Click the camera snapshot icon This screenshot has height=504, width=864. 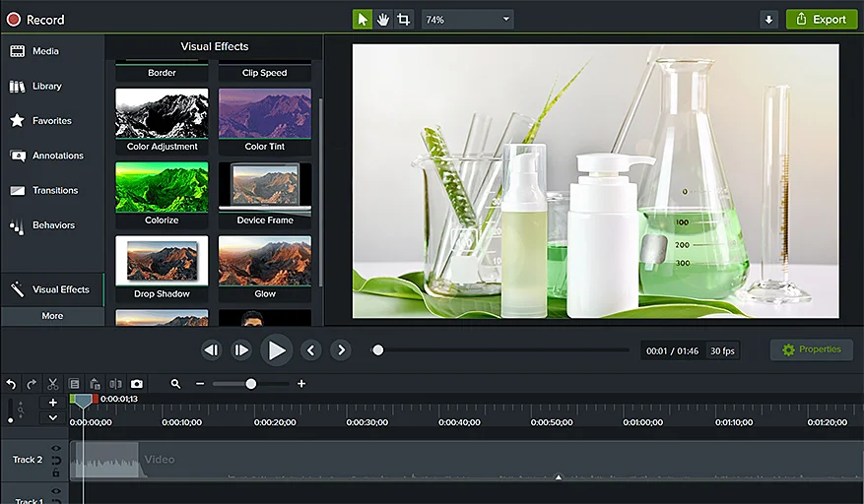[x=137, y=384]
